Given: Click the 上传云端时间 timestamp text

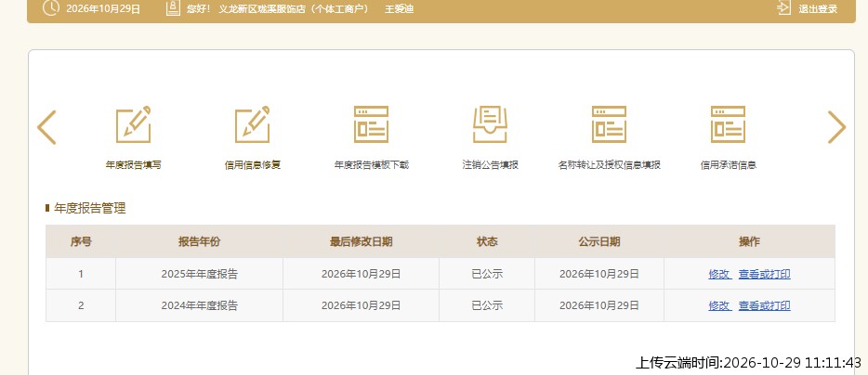Looking at the screenshot, I should 748,363.
